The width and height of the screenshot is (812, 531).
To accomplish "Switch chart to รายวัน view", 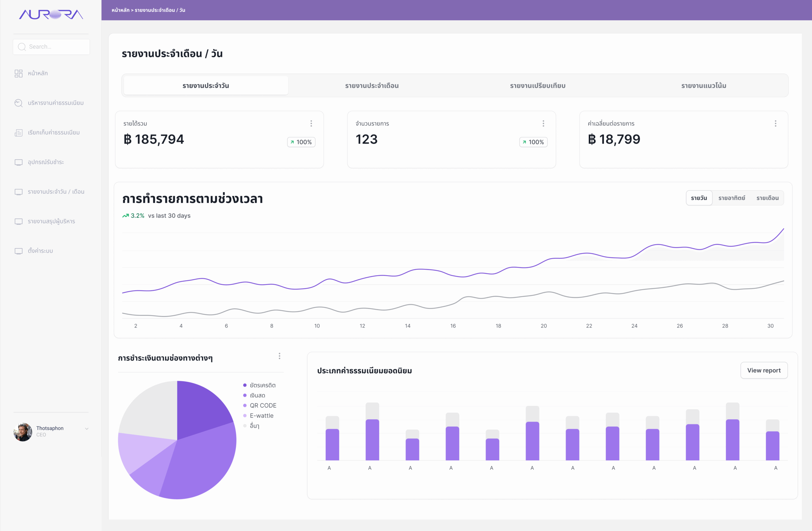I will click(699, 198).
